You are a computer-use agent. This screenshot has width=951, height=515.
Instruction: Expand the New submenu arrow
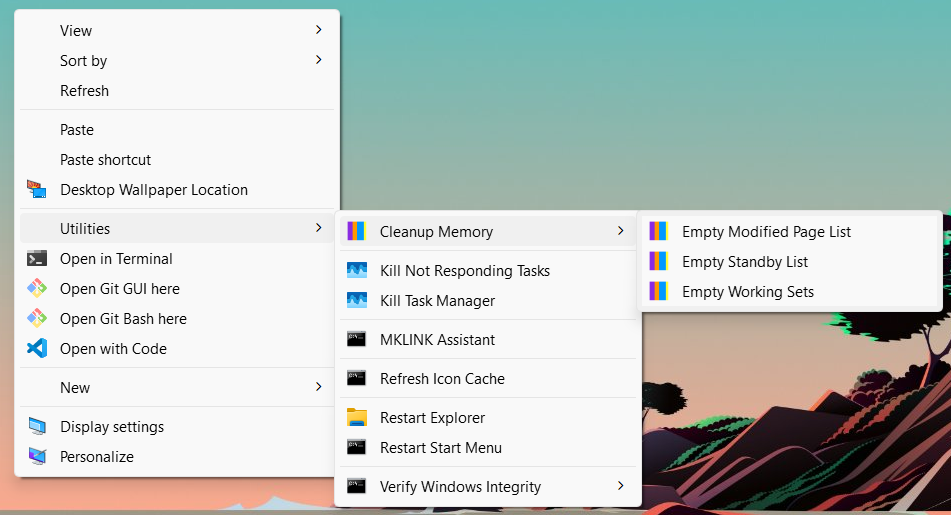coord(319,387)
